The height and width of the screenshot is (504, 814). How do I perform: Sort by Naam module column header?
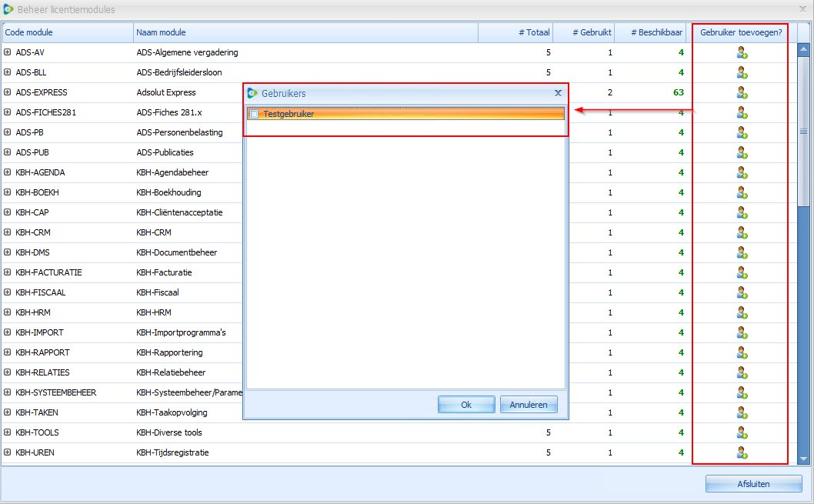tap(305, 32)
